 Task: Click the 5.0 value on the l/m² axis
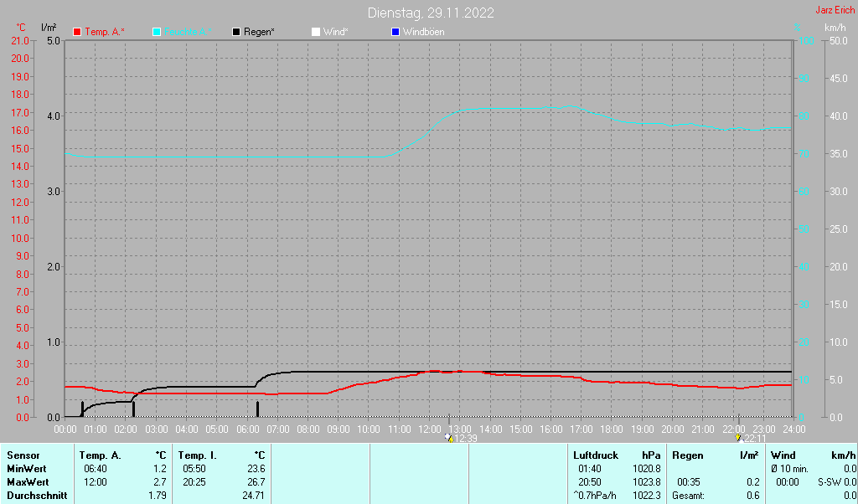coord(53,41)
